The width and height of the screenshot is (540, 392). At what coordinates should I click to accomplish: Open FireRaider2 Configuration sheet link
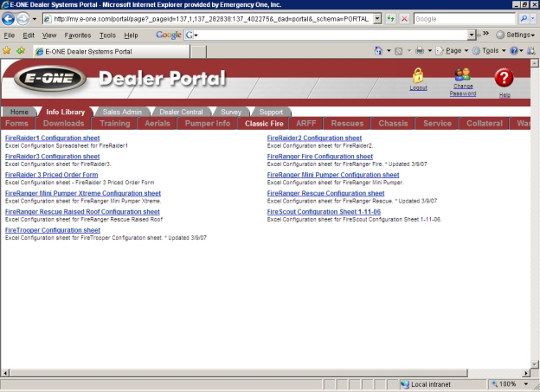click(x=314, y=138)
